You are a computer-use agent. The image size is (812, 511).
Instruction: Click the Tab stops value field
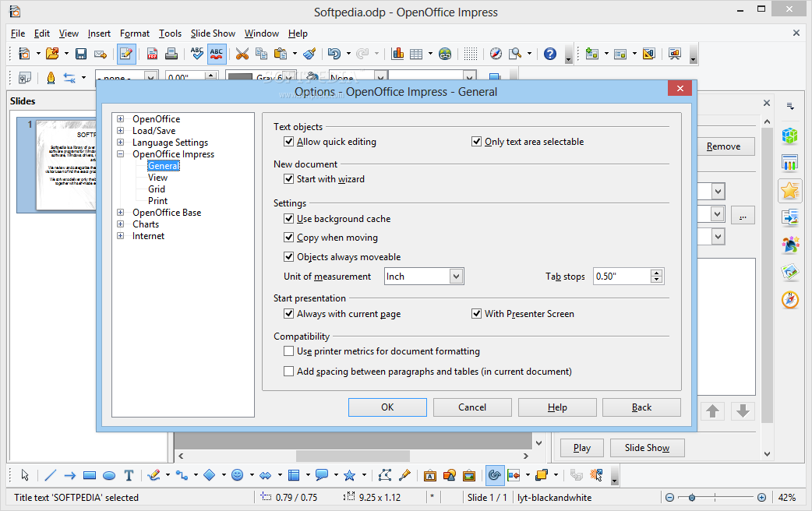[x=622, y=276]
